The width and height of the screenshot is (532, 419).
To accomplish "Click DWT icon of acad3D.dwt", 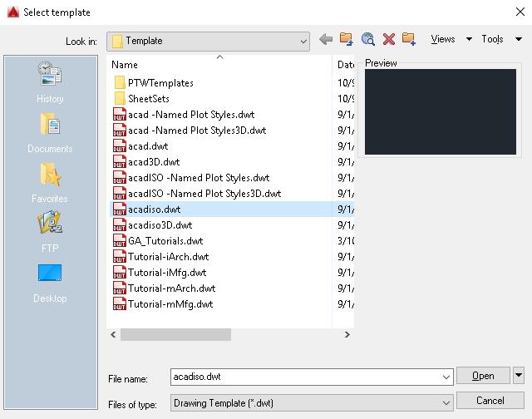I will tap(120, 162).
